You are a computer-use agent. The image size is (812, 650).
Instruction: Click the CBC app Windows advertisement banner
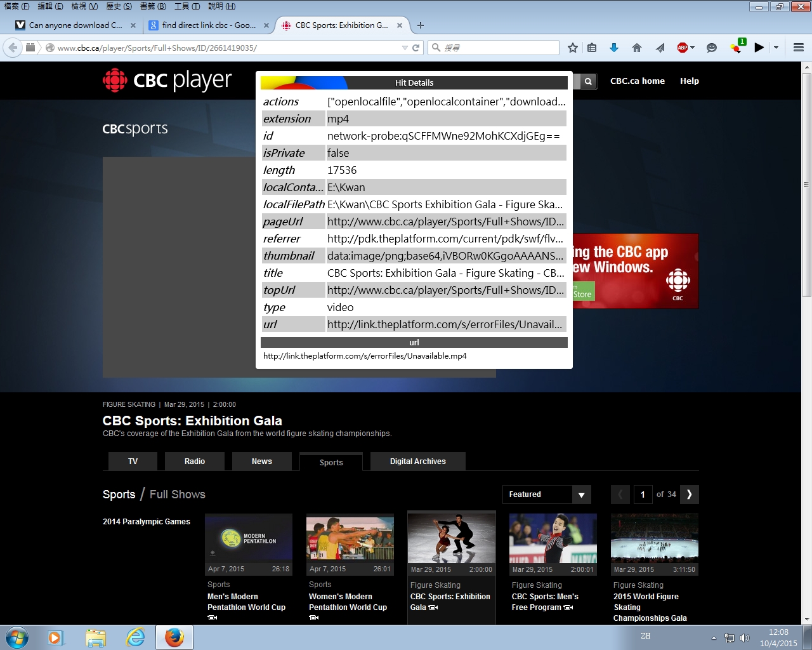[x=635, y=271]
